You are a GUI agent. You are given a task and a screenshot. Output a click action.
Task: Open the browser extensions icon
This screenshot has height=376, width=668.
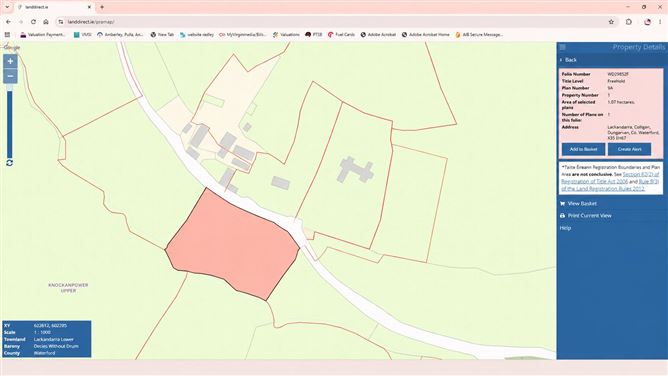[x=629, y=22]
